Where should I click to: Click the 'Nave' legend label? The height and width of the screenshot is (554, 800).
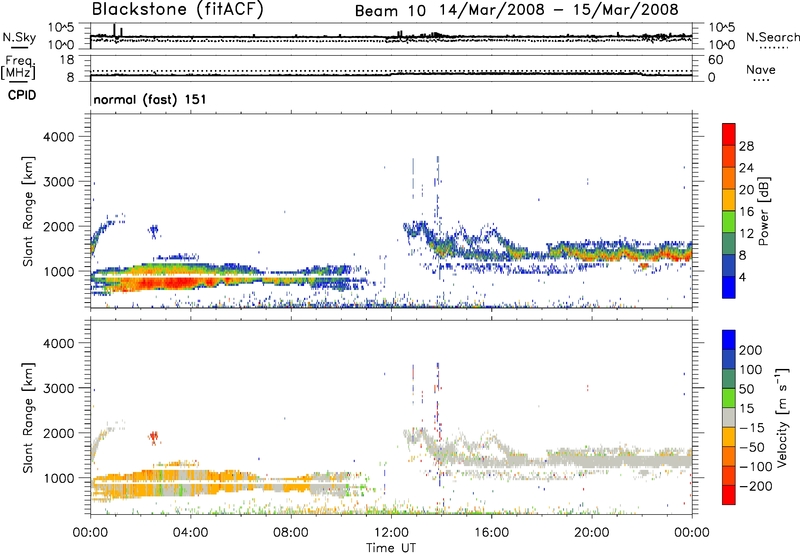pos(761,69)
